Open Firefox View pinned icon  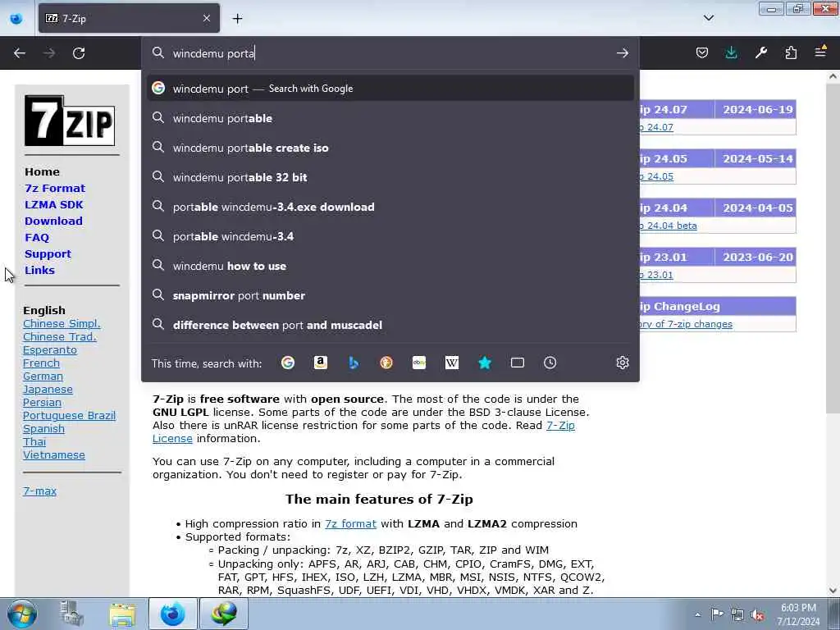16,19
